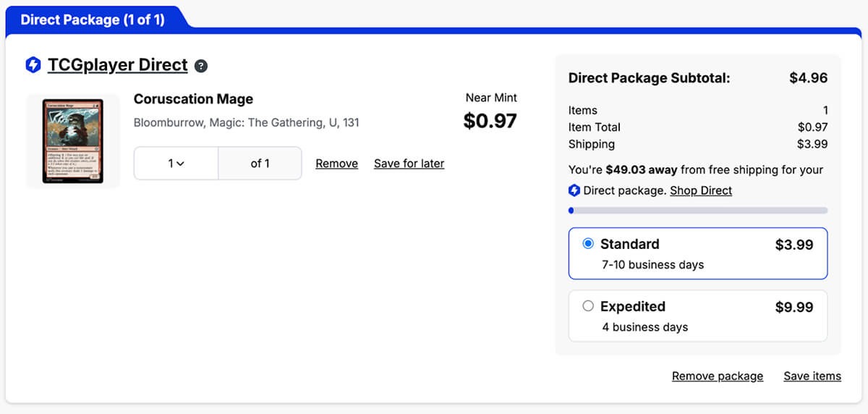Click the Bloomburrow set details text
The image size is (868, 414).
pos(246,122)
